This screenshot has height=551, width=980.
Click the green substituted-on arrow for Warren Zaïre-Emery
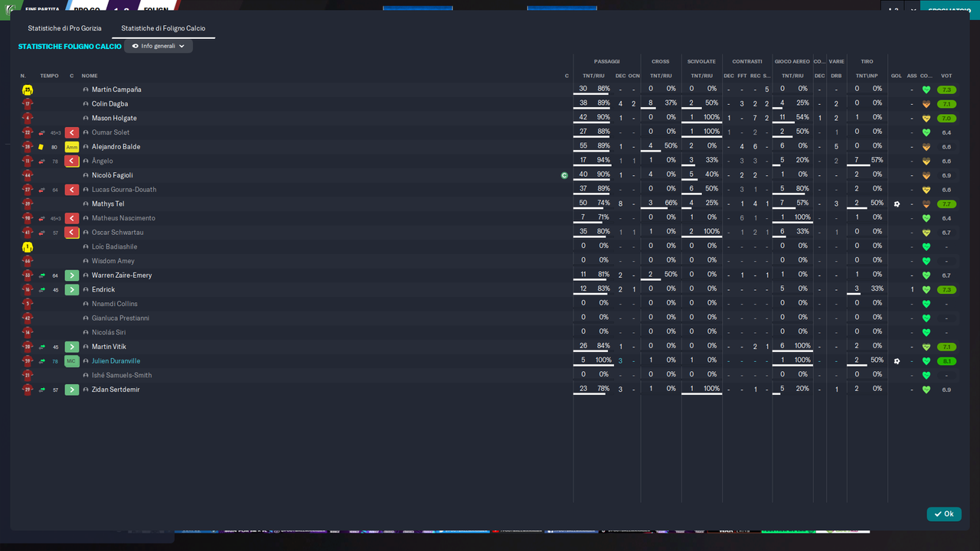72,275
